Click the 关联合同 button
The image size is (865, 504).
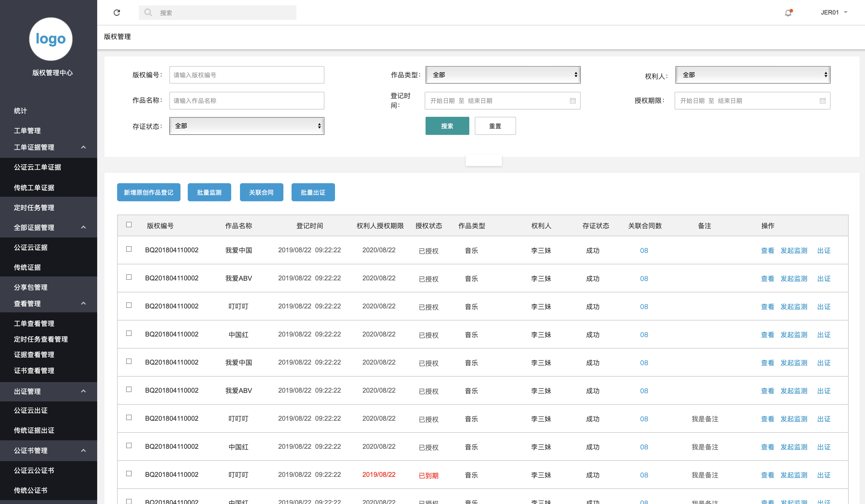click(x=261, y=192)
